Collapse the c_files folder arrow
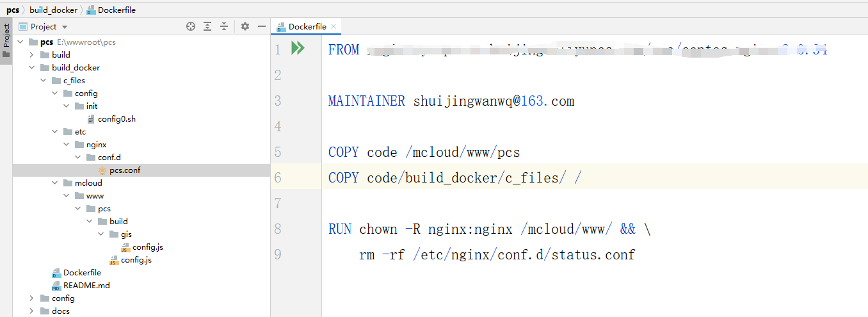Image resolution: width=868 pixels, height=317 pixels. pos(44,81)
